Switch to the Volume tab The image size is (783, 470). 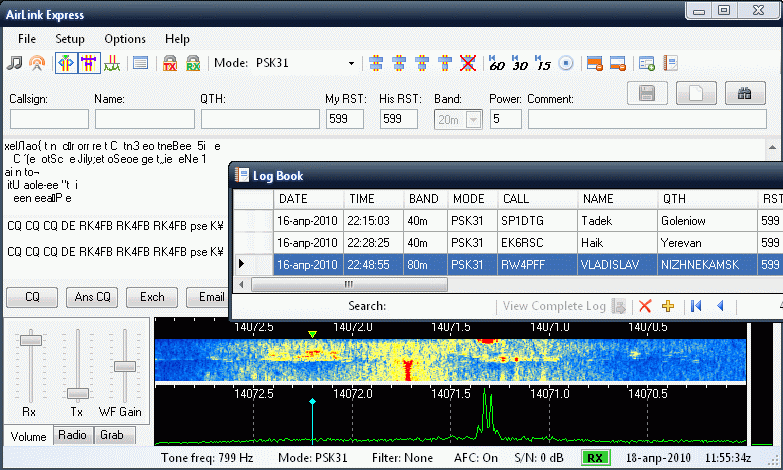(x=28, y=437)
